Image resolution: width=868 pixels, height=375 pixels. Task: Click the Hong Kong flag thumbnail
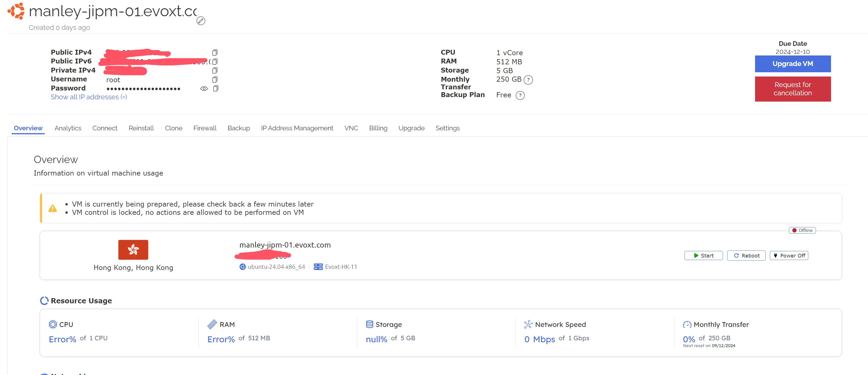pos(133,250)
